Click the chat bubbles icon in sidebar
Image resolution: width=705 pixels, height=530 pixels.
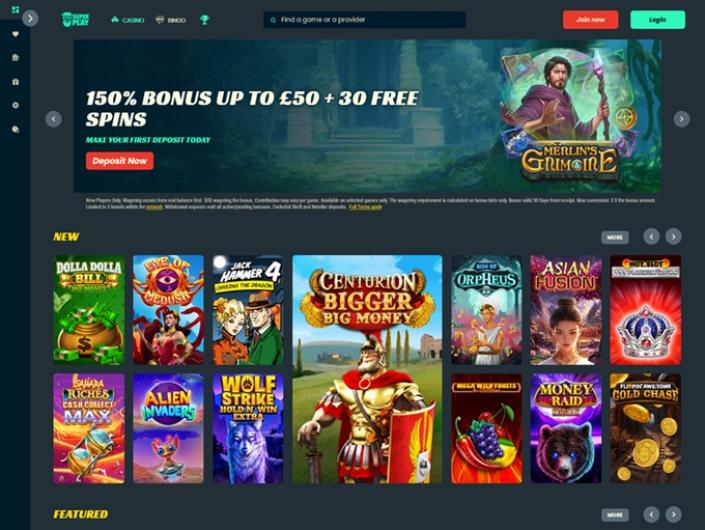pos(15,129)
